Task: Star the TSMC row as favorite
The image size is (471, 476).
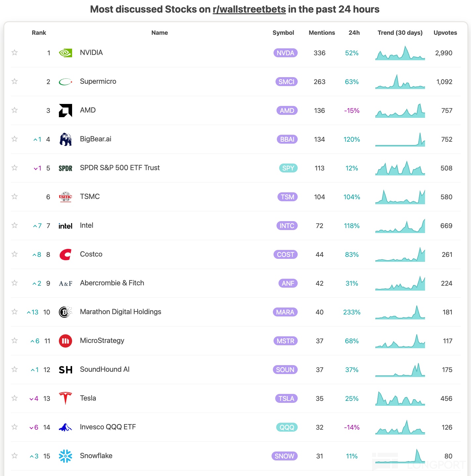Action: pos(15,197)
